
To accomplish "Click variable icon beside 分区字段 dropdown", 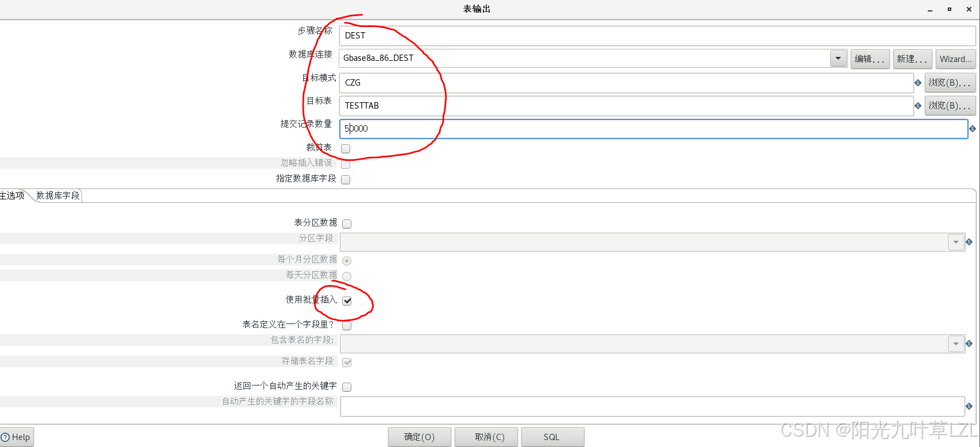I will 969,242.
